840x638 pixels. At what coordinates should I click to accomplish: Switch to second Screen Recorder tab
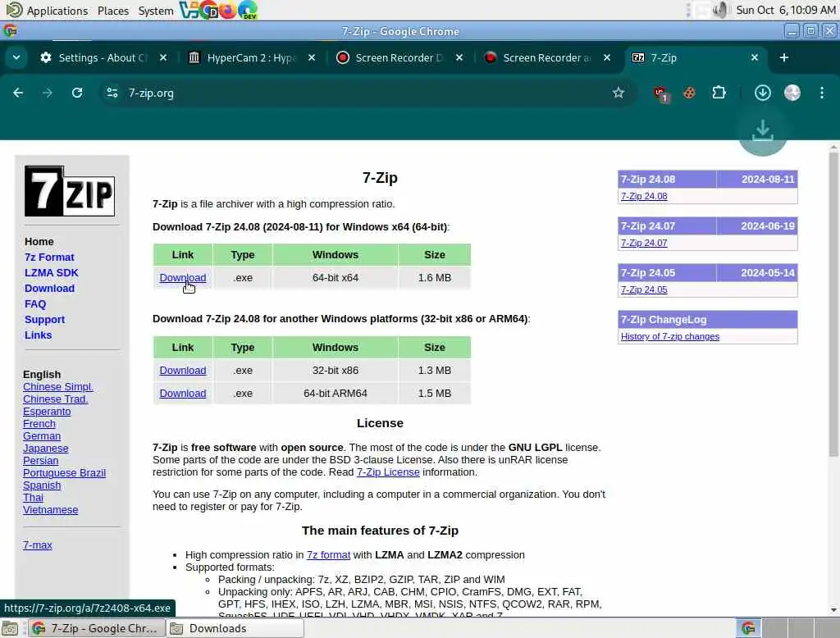click(x=546, y=57)
